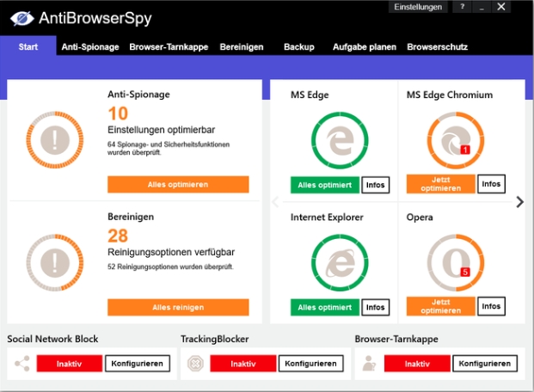The height and width of the screenshot is (392, 534).
Task: Switch to the Start tab
Action: pos(28,46)
